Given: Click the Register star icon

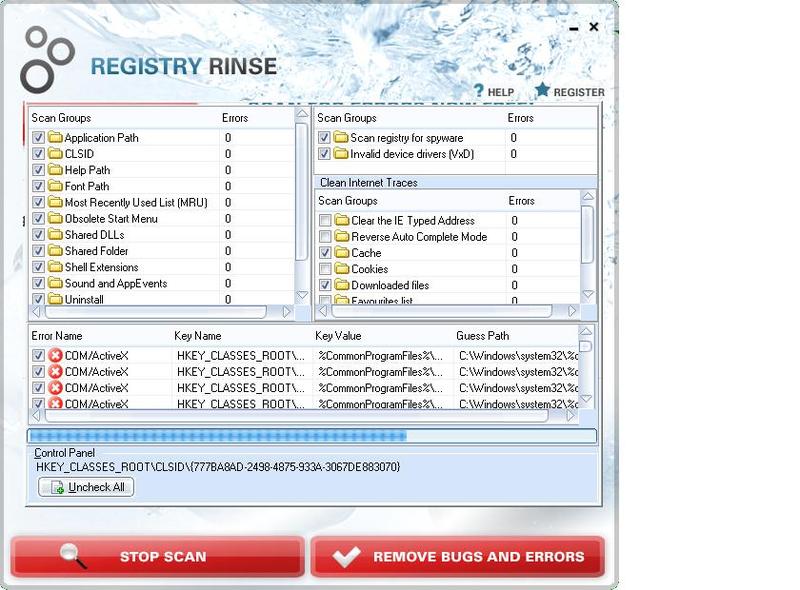Looking at the screenshot, I should (542, 90).
